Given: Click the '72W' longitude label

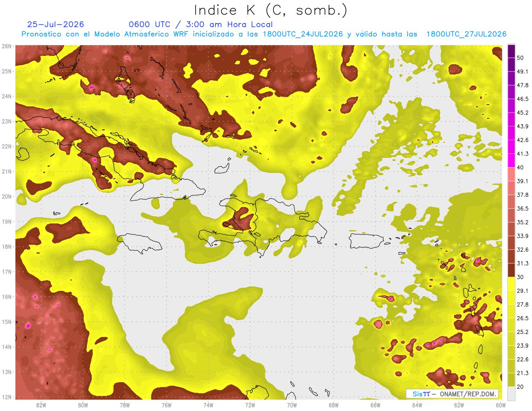Looking at the screenshot, I should point(250,405).
